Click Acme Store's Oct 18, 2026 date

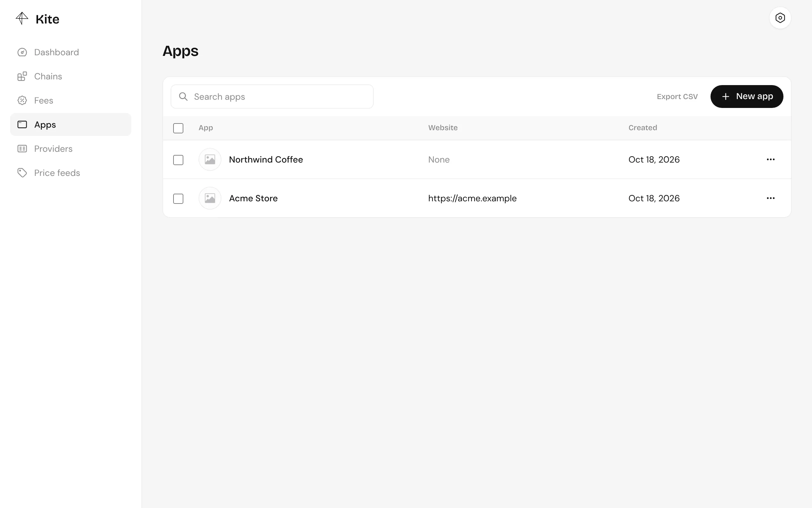pos(654,198)
